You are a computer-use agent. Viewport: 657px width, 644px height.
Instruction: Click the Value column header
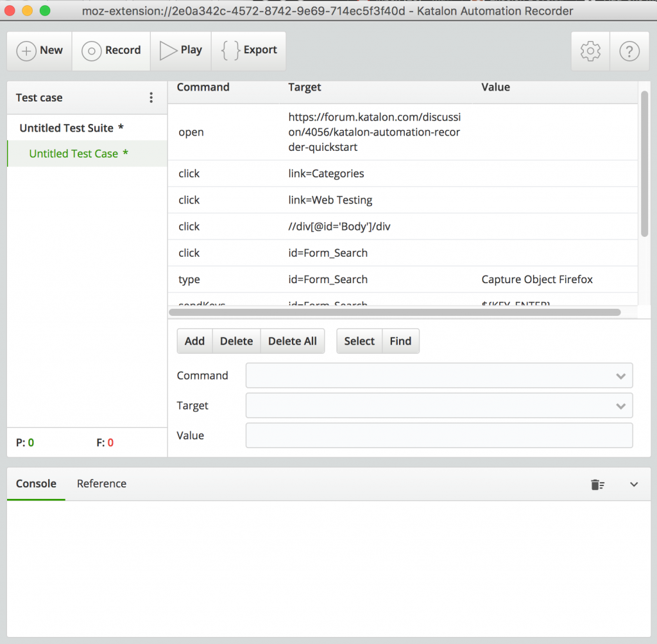point(496,87)
